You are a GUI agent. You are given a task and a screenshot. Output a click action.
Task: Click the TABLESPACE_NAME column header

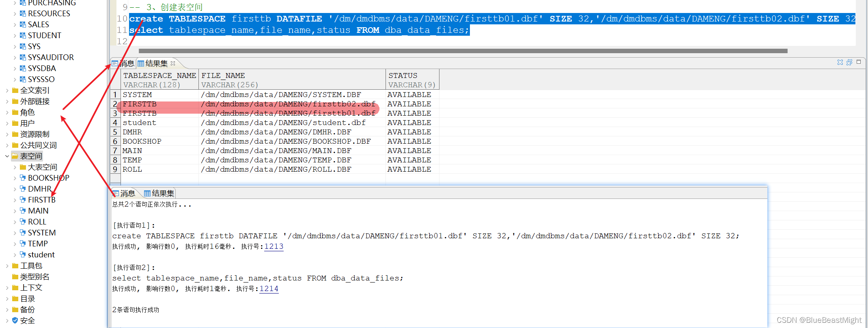click(160, 80)
